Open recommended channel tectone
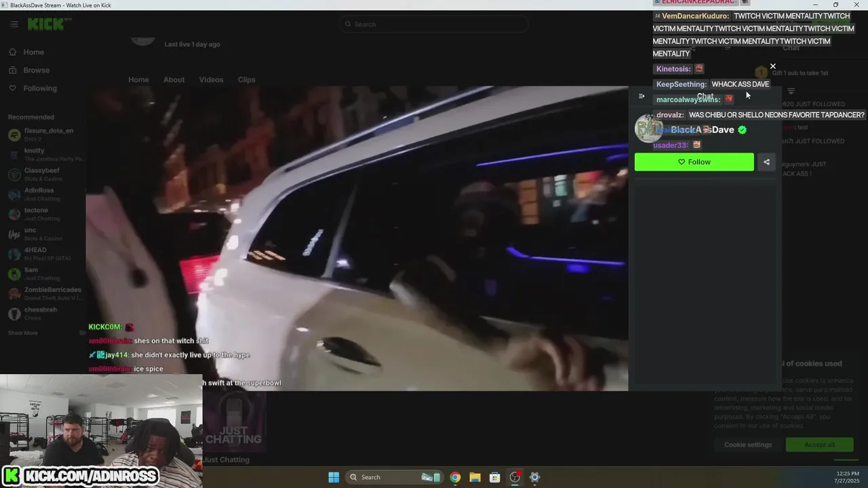The height and width of the screenshot is (488, 868). coord(45,214)
